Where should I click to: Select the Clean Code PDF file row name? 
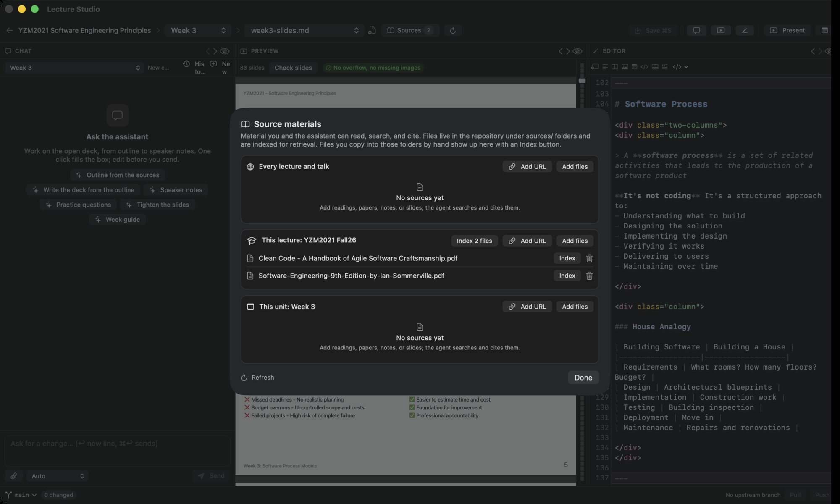(x=358, y=258)
